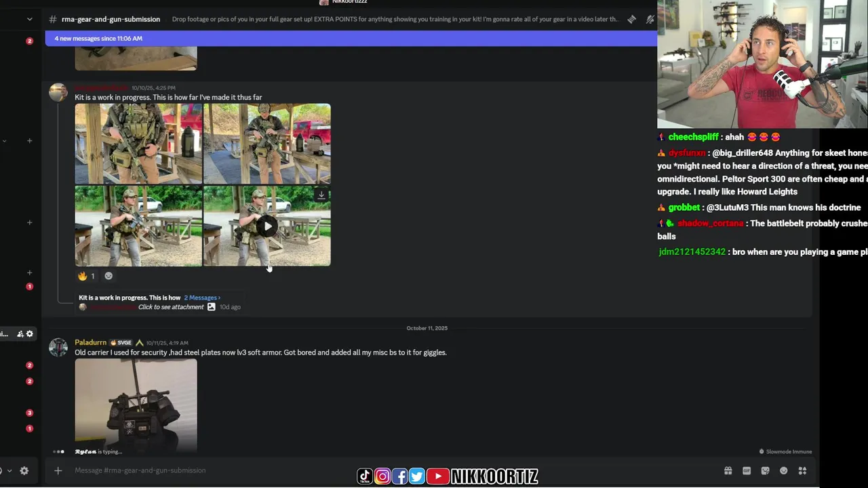
Task: Click jdm2121452342 username in stream chat
Action: (692, 252)
